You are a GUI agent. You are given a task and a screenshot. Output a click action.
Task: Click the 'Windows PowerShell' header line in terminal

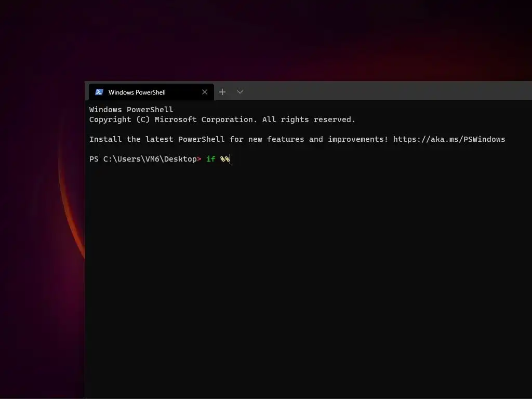[x=131, y=110]
